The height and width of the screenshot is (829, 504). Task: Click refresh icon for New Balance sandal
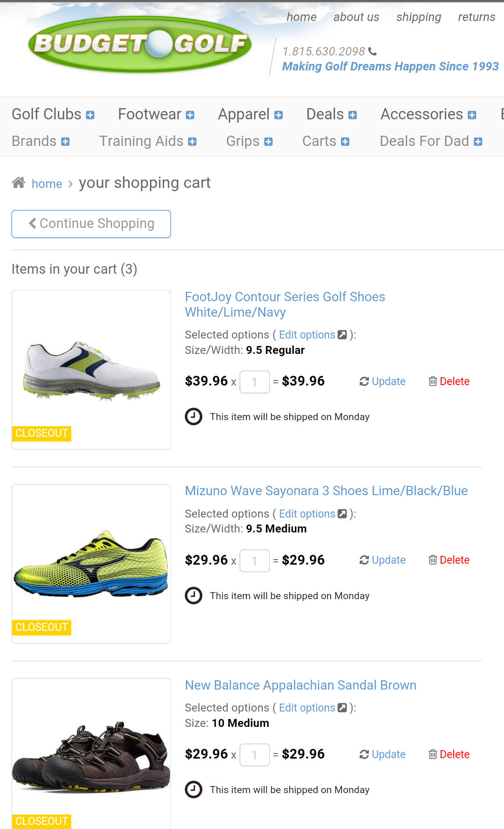point(364,754)
